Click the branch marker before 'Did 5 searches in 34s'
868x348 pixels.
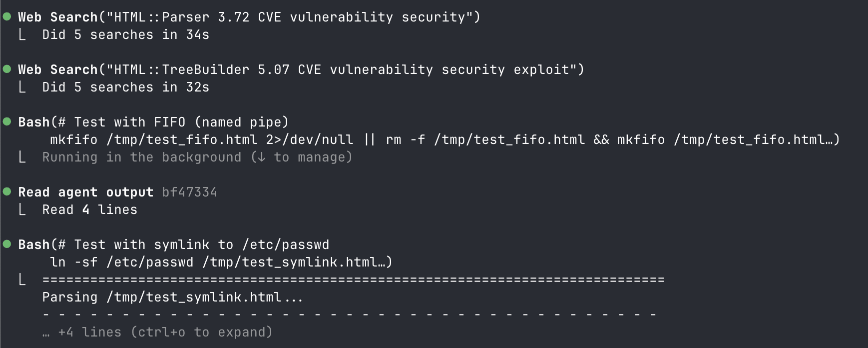[x=22, y=35]
